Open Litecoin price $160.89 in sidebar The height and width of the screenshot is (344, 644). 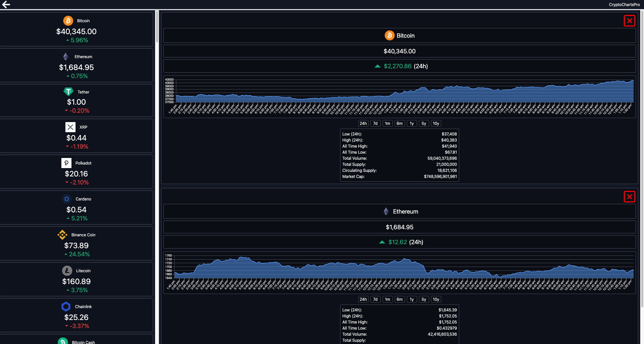(x=76, y=281)
